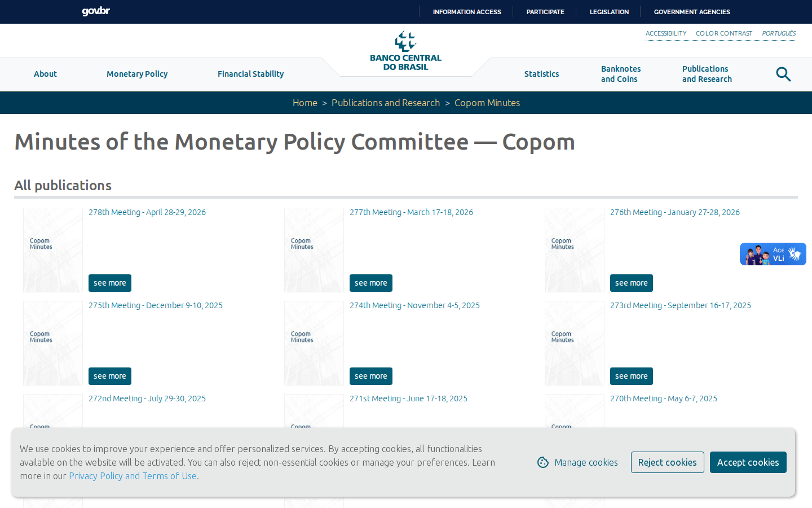Open the Information Access top menu

click(x=467, y=12)
